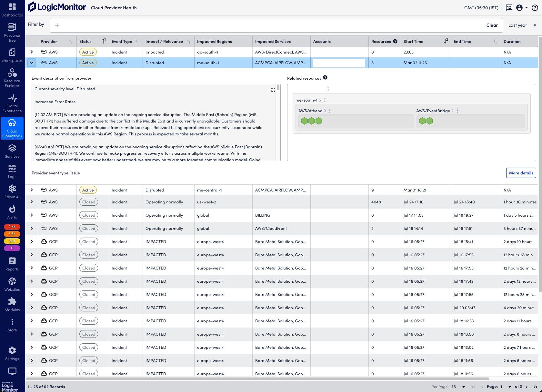Open the help question mark icon
The width and height of the screenshot is (542, 392).
point(535,8)
